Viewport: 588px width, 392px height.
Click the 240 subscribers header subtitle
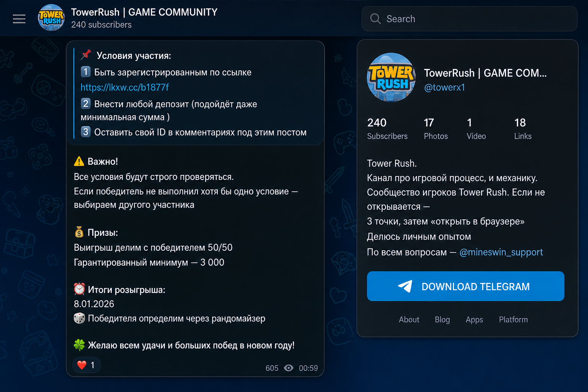click(101, 25)
